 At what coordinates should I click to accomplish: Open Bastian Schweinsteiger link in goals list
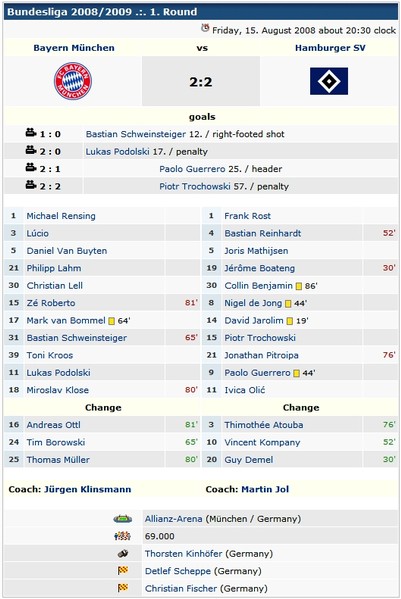click(x=136, y=134)
